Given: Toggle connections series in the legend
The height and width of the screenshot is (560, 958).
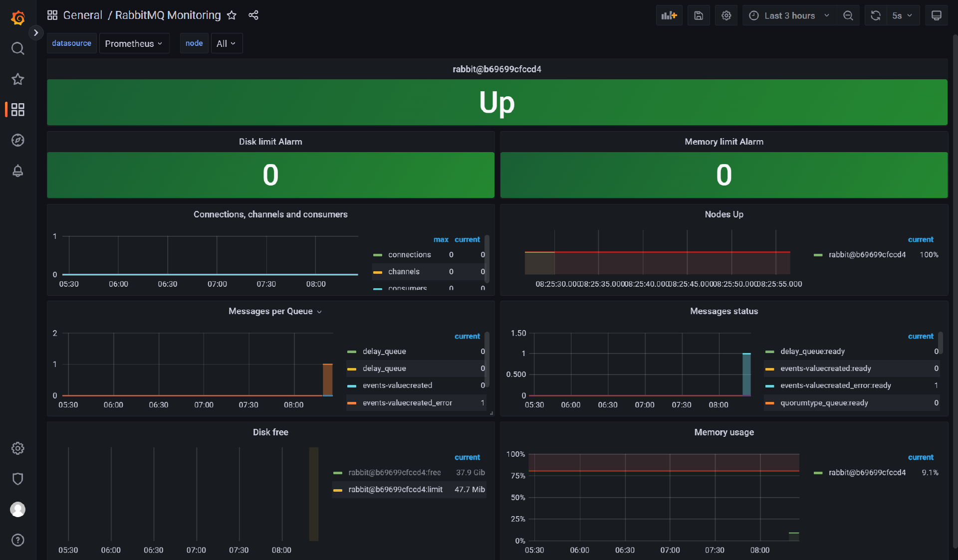Looking at the screenshot, I should (409, 254).
